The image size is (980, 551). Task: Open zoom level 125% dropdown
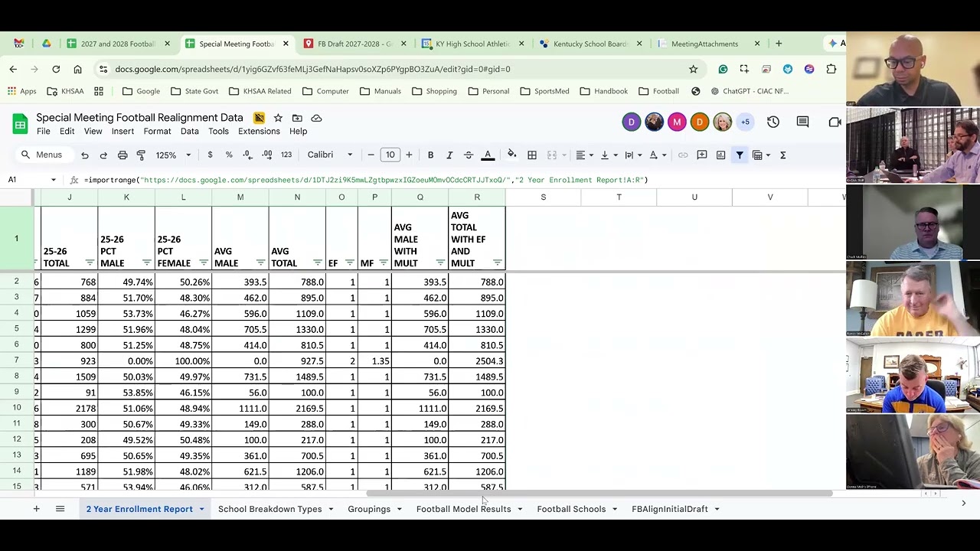pos(173,155)
